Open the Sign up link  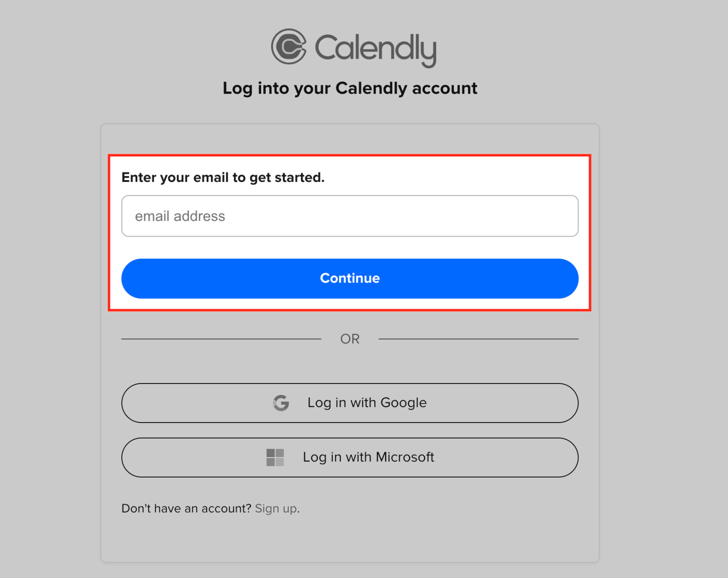276,509
